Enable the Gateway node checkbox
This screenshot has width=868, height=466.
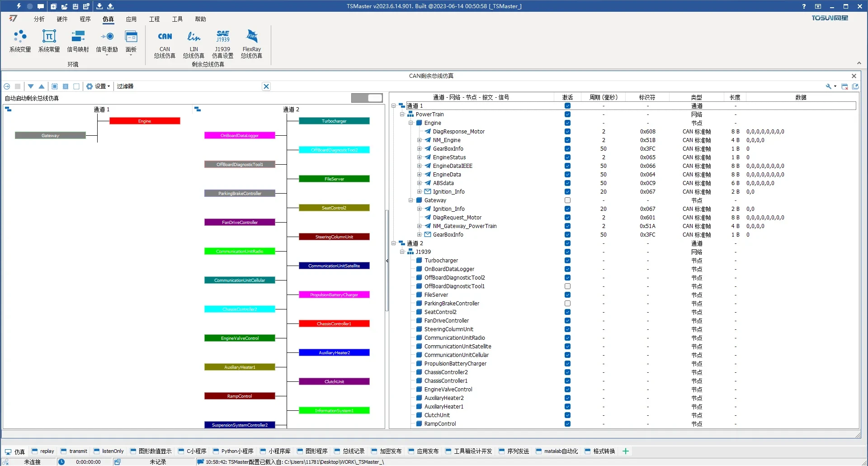pyautogui.click(x=567, y=200)
